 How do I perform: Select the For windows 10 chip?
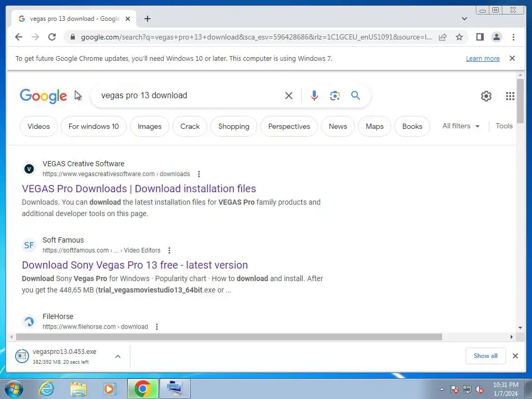(x=94, y=126)
